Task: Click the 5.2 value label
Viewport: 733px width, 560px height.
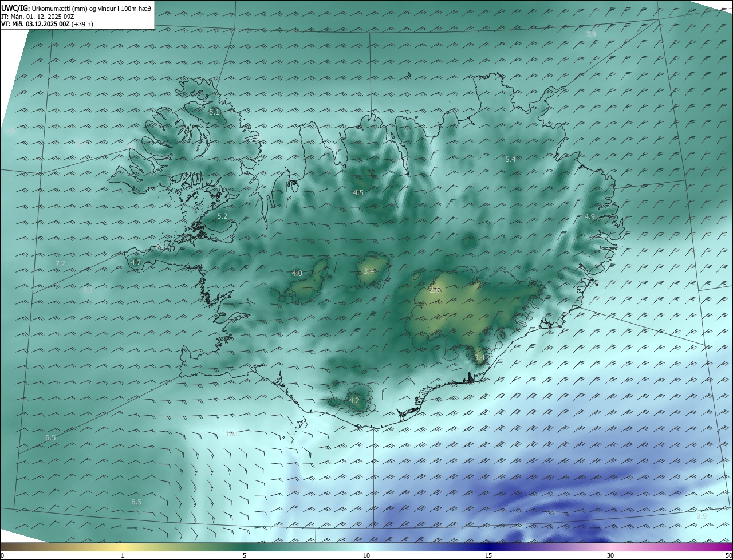Action: tap(222, 216)
